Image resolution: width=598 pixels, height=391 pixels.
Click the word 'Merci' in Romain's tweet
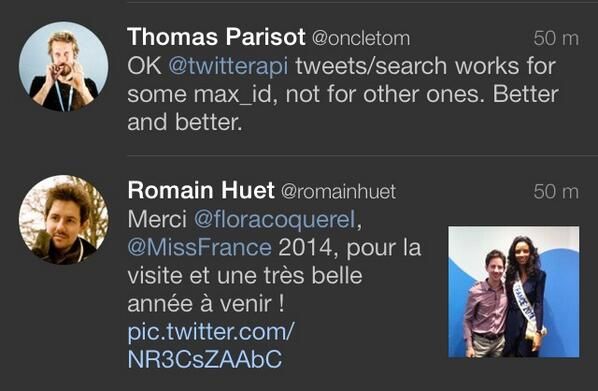point(157,219)
